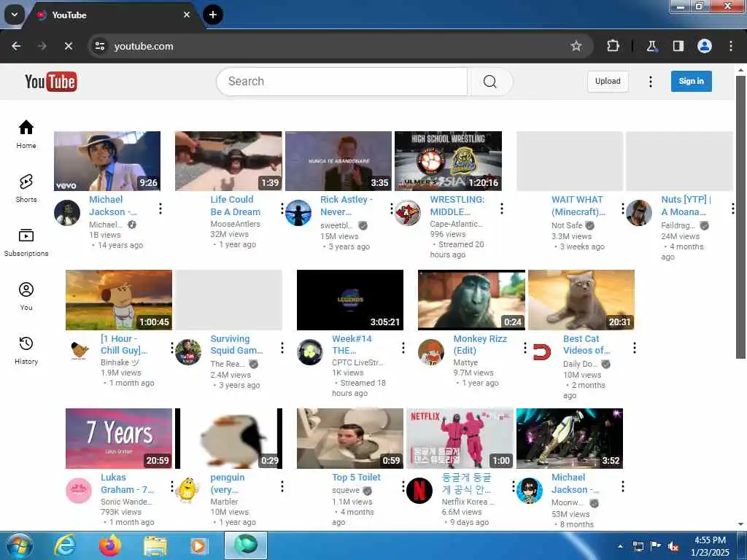This screenshot has height=560, width=747.
Task: Open Windows Explorer folder on taskbar
Action: [x=155, y=546]
